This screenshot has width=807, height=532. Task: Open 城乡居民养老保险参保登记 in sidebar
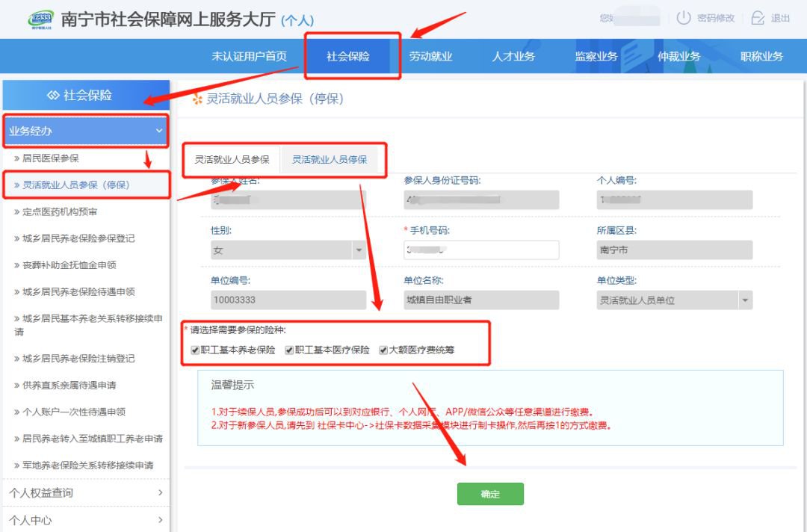pos(78,238)
